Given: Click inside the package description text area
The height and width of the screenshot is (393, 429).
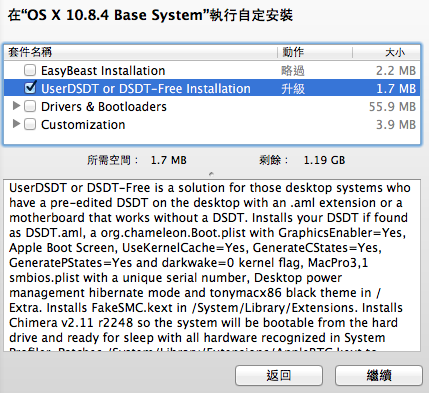Looking at the screenshot, I should (x=212, y=265).
